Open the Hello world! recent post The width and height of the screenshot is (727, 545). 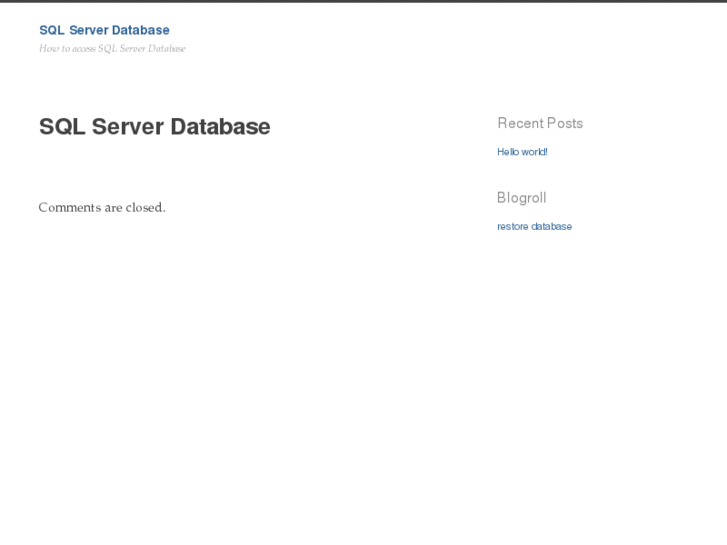pos(522,152)
